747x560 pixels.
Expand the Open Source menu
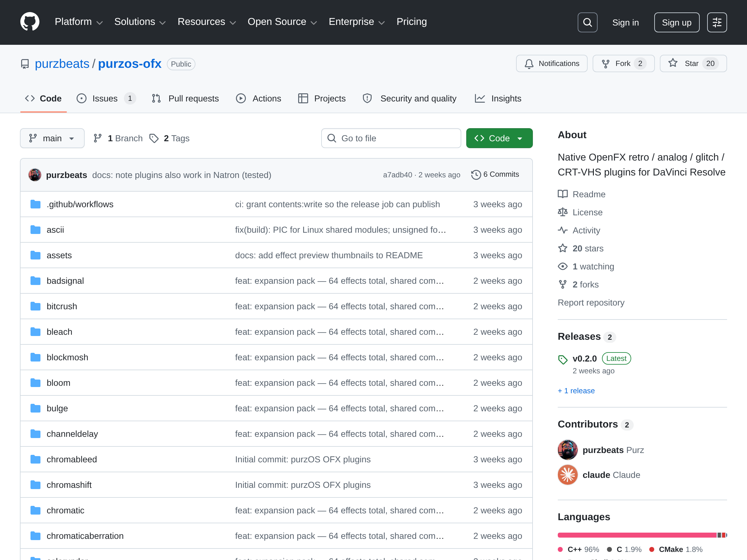click(x=282, y=21)
